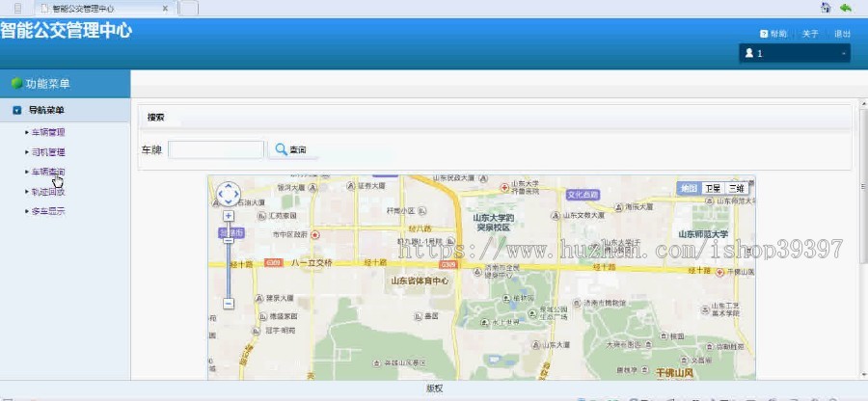Click the 山东大厦 building marker
868x401 pixels.
coord(536,344)
